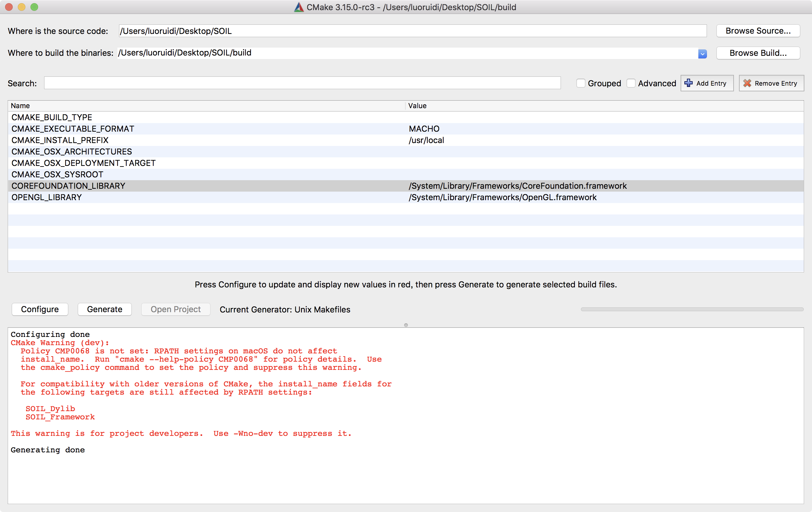Click the progress bar beside Current Generator
Image resolution: width=812 pixels, height=512 pixels.
(692, 309)
